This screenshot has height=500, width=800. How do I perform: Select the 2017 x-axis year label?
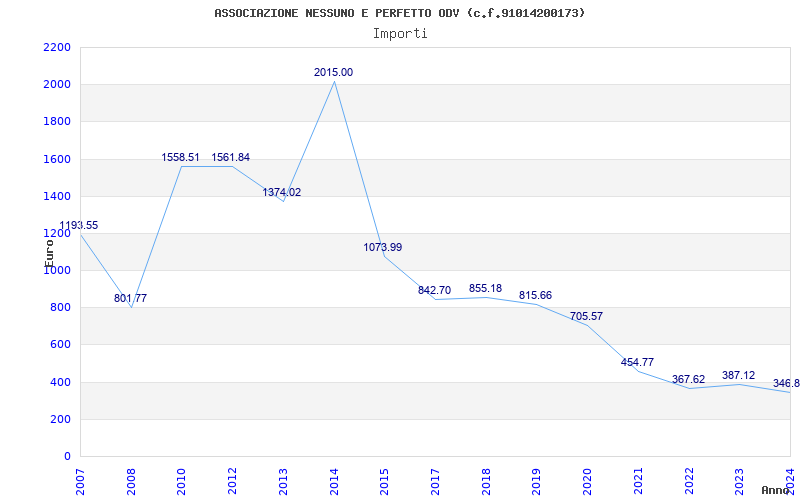tap(435, 481)
